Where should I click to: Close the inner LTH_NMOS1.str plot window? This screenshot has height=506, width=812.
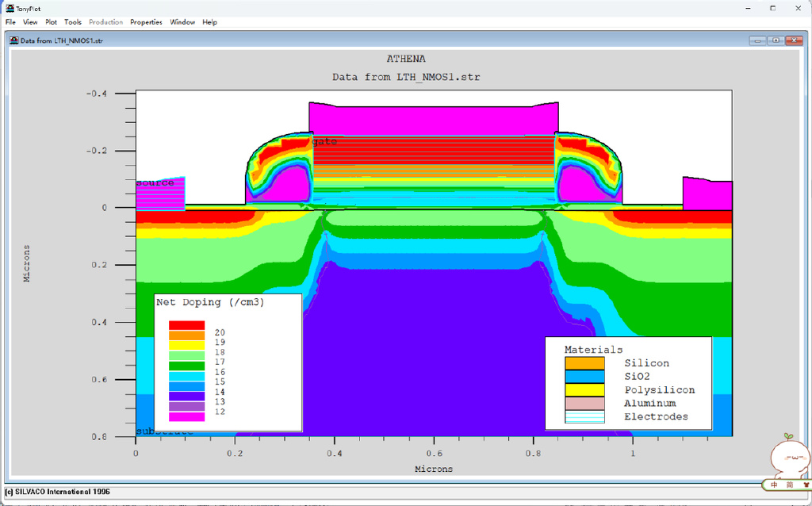[x=793, y=40]
